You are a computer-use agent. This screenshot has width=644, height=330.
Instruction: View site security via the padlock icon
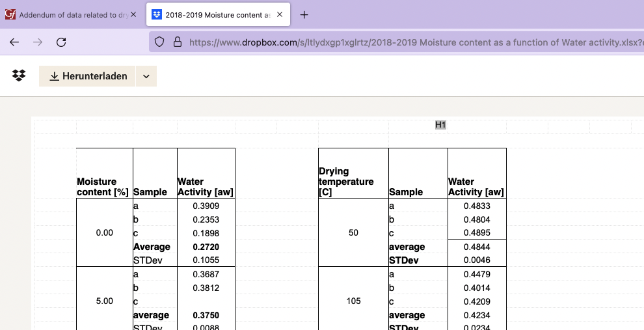tap(178, 42)
